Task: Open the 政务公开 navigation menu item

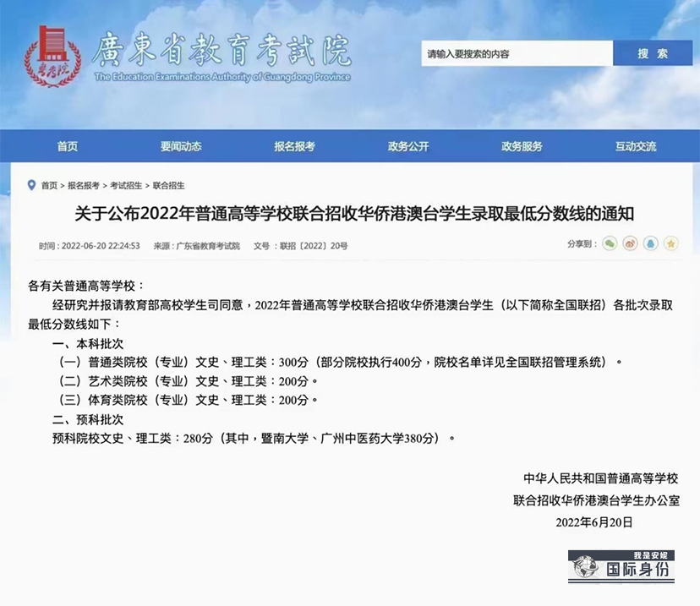Action: (x=409, y=145)
